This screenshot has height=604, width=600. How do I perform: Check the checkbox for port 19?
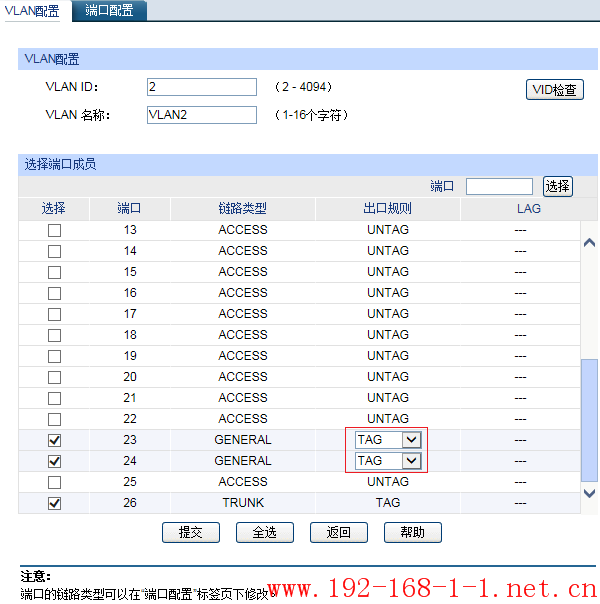(x=54, y=356)
